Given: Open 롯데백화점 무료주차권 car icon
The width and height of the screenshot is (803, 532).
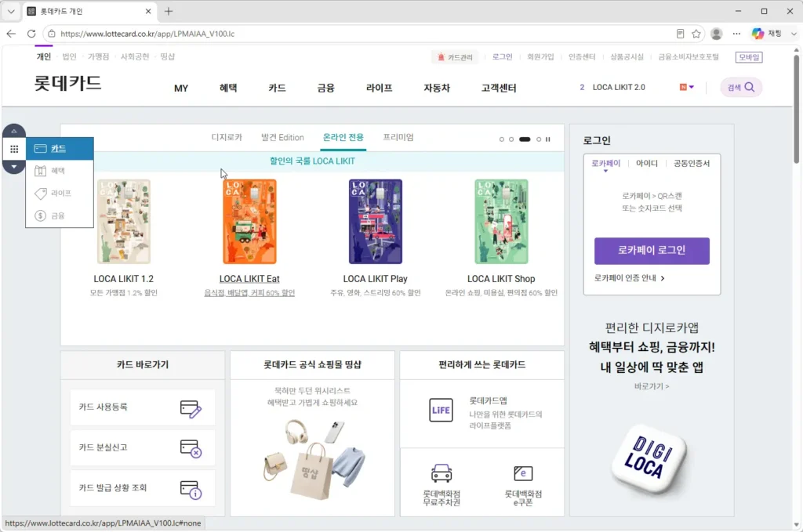Looking at the screenshot, I should (441, 473).
